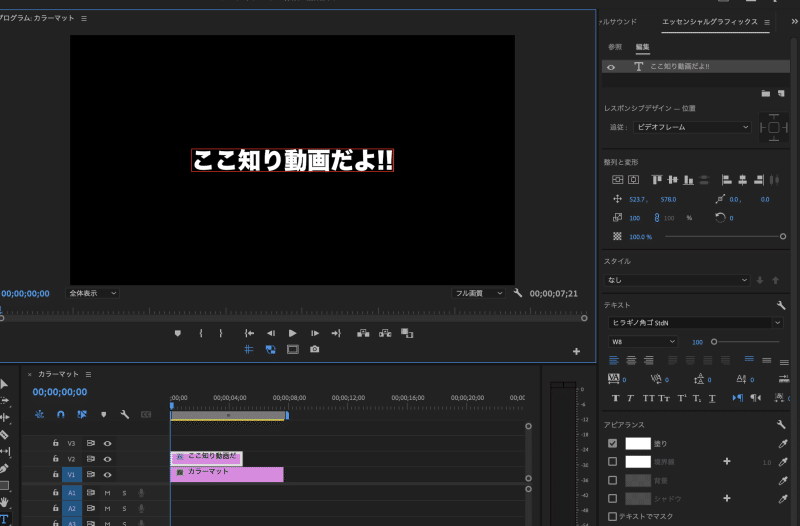Open program monitor panel menu
The width and height of the screenshot is (800, 526).
(x=84, y=18)
